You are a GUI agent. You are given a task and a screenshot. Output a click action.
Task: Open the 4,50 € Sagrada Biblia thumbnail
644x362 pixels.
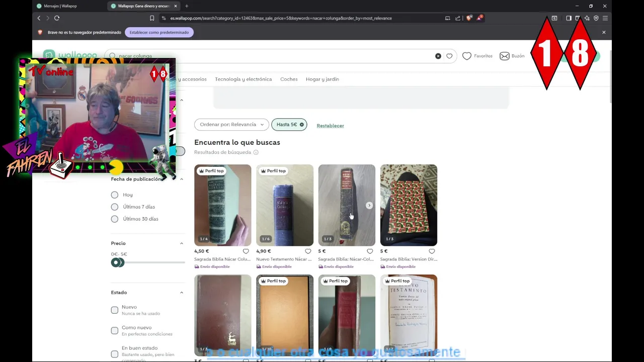tap(222, 205)
